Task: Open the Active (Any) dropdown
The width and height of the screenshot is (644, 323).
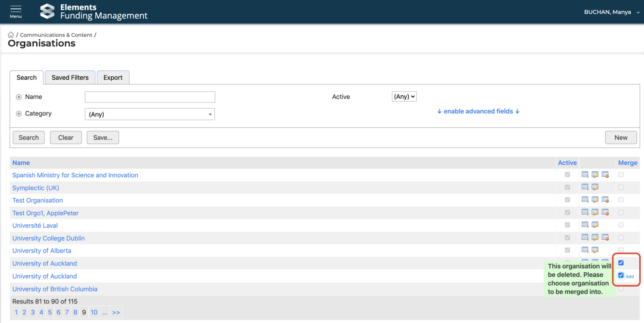Action: (x=404, y=96)
